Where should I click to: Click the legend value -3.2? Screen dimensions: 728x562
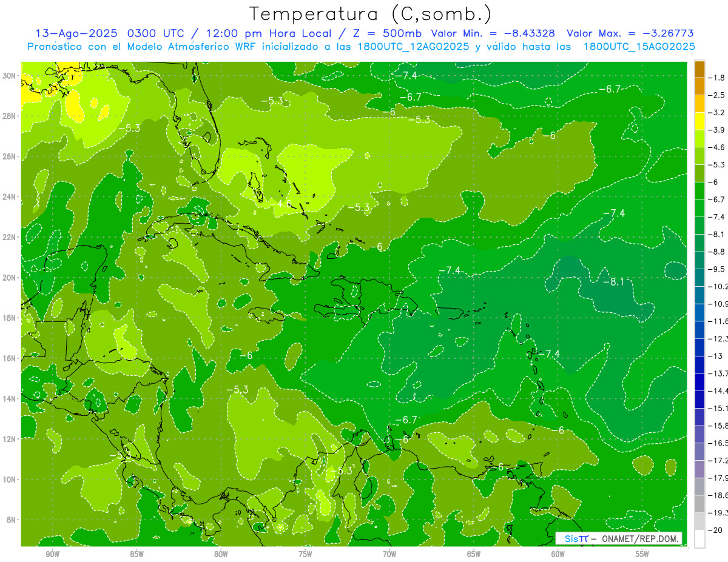718,113
